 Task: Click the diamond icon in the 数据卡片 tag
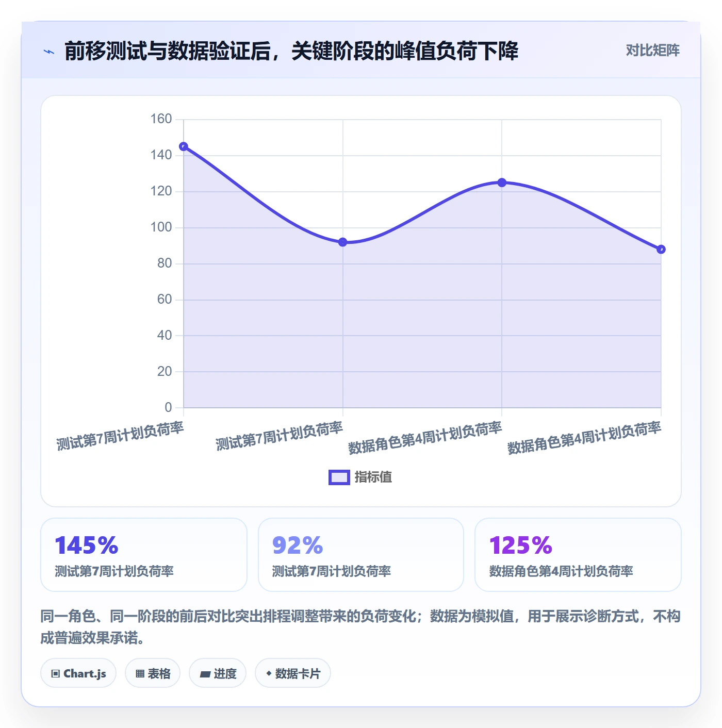tap(269, 673)
